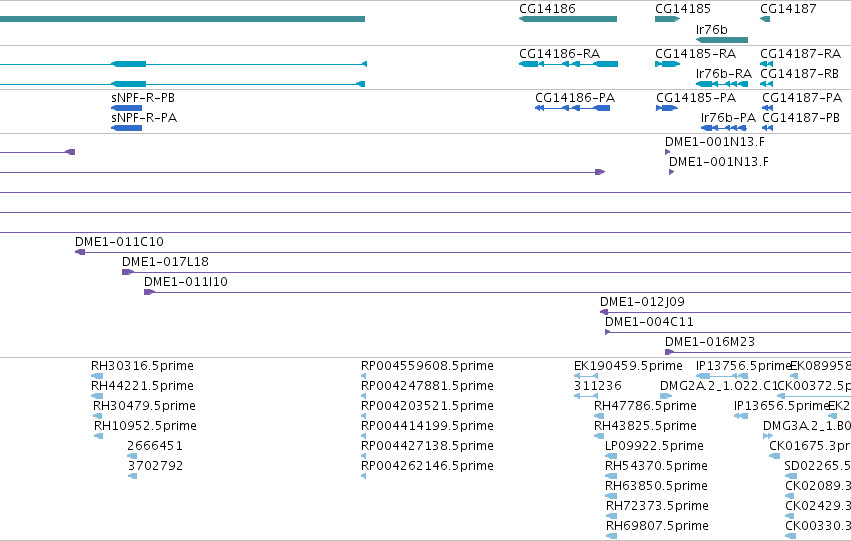Select the CK02429 EST label
Image resolution: width=851 pixels, height=541 pixels.
(x=818, y=506)
